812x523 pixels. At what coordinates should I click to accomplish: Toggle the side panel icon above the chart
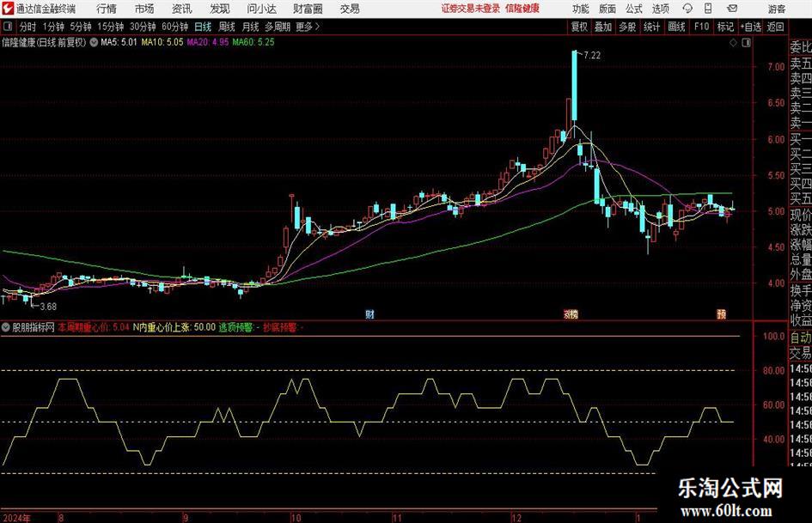click(746, 43)
